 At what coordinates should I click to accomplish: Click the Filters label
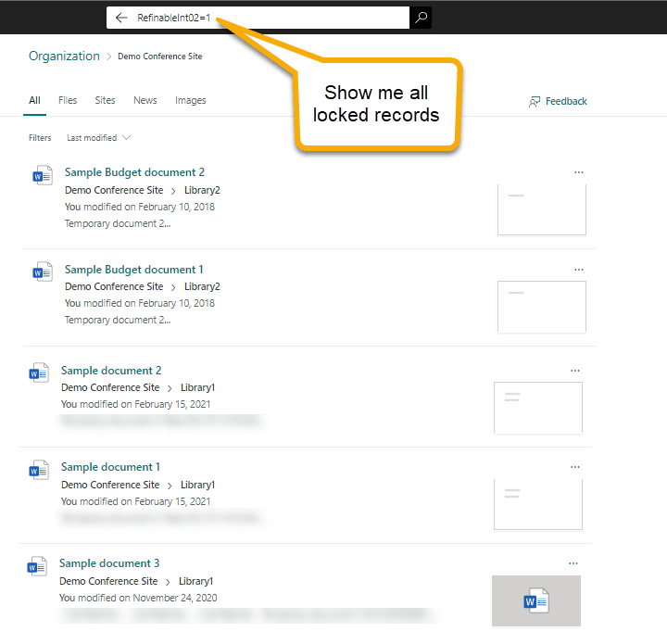tap(40, 138)
